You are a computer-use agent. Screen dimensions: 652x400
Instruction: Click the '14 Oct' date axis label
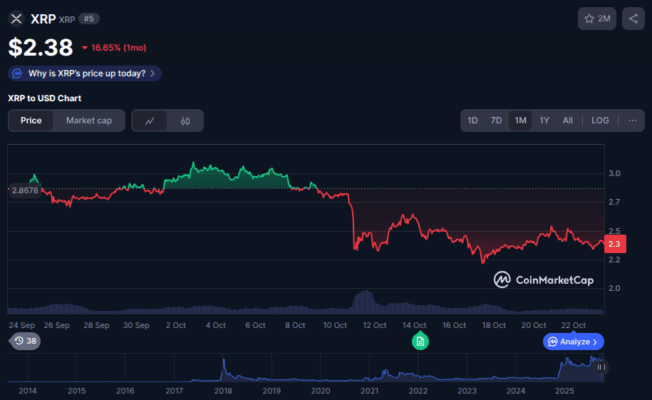coord(414,325)
